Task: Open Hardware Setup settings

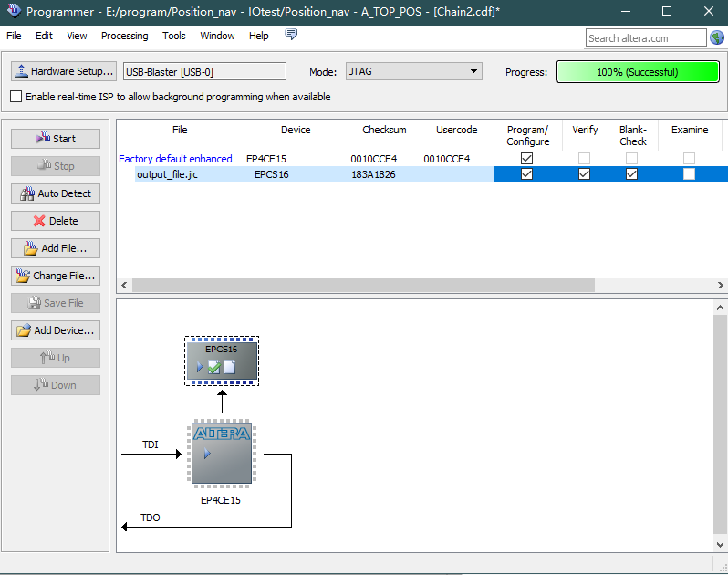Action: pos(64,71)
